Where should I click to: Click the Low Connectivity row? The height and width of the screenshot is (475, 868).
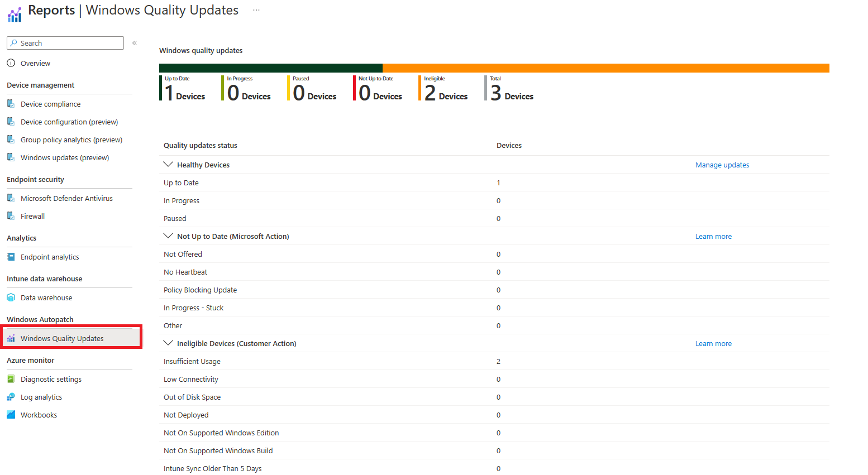pyautogui.click(x=494, y=379)
